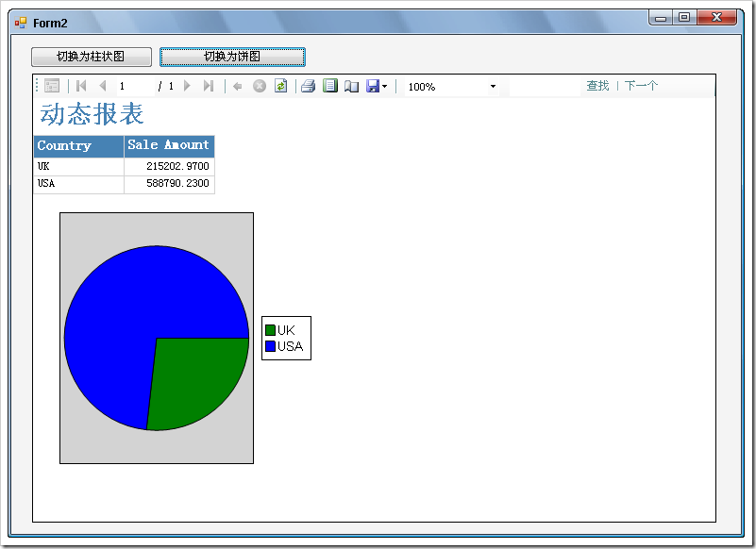Jump to last page arrow
This screenshot has width=756, height=549.
click(x=209, y=86)
